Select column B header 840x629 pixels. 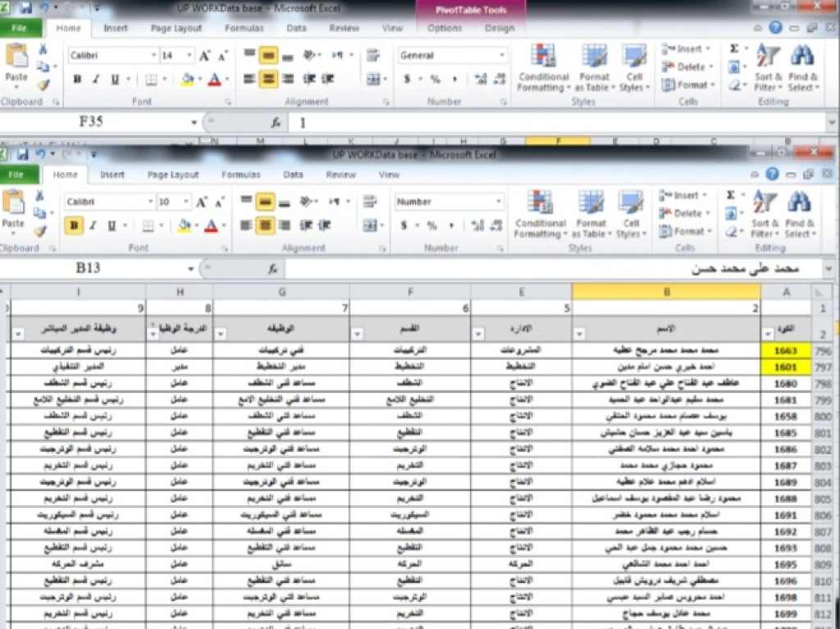point(666,292)
